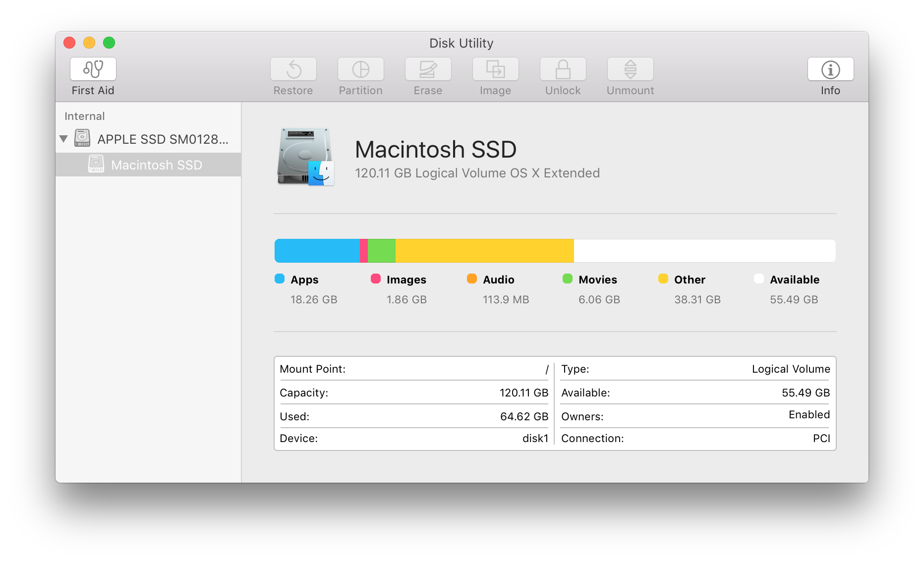
Task: Click the Mount Point row
Action: click(414, 369)
